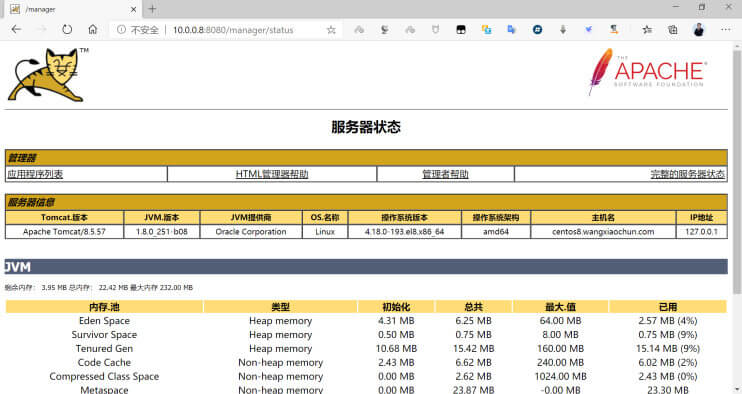Image resolution: width=742 pixels, height=394 pixels.
Task: Click the 最大.值 column header
Action: pyautogui.click(x=560, y=306)
